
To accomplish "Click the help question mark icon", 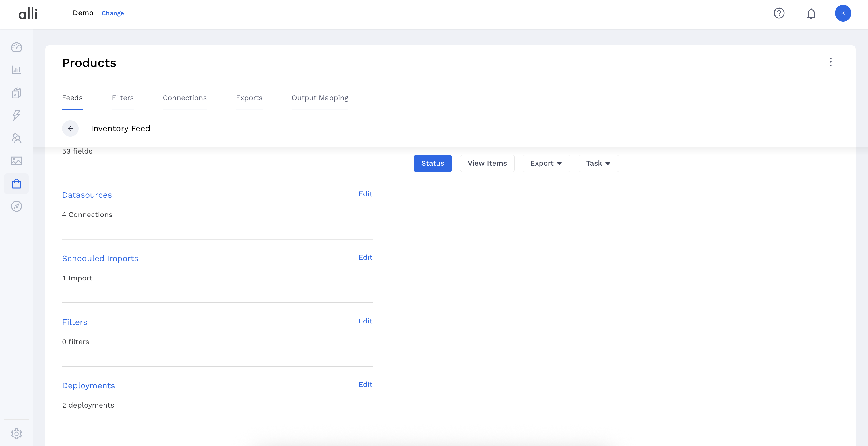I will [779, 13].
